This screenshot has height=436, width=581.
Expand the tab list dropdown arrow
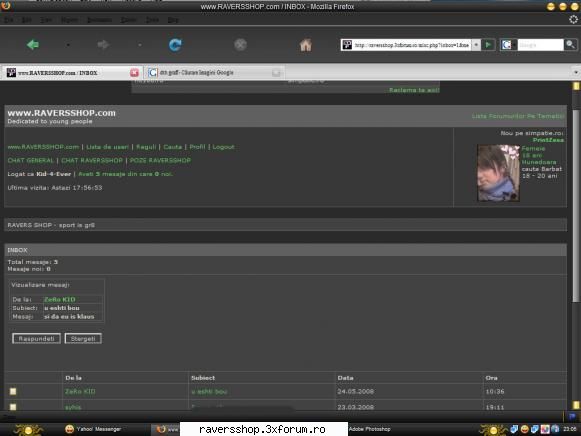click(x=576, y=72)
